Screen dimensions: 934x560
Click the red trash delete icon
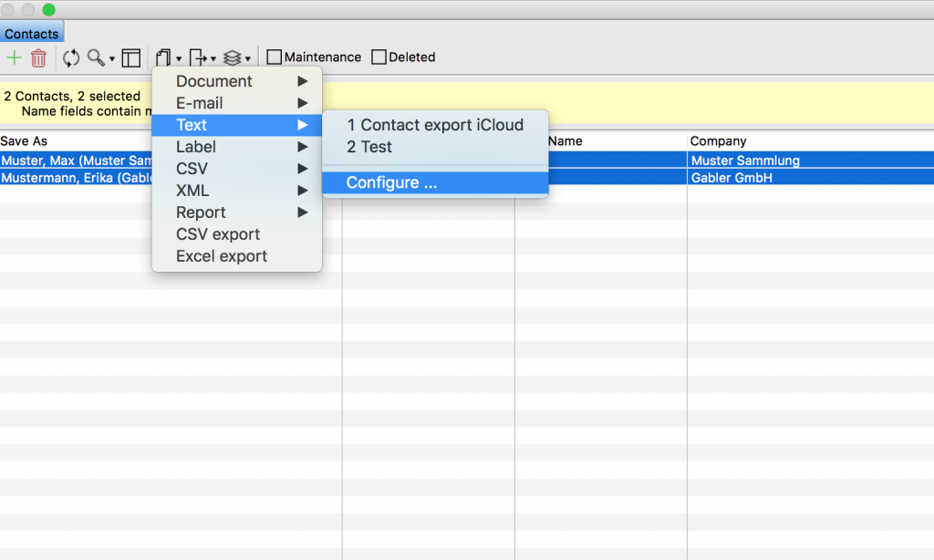(38, 57)
